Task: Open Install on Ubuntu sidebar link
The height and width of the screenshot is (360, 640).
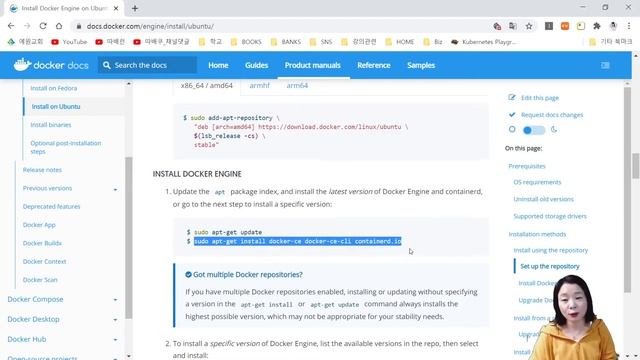Action: tap(56, 107)
